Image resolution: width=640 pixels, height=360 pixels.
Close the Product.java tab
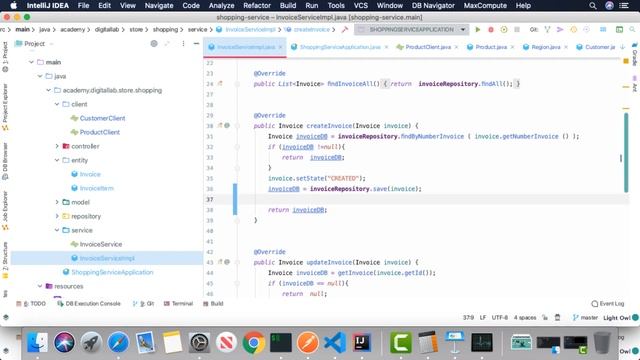512,47
